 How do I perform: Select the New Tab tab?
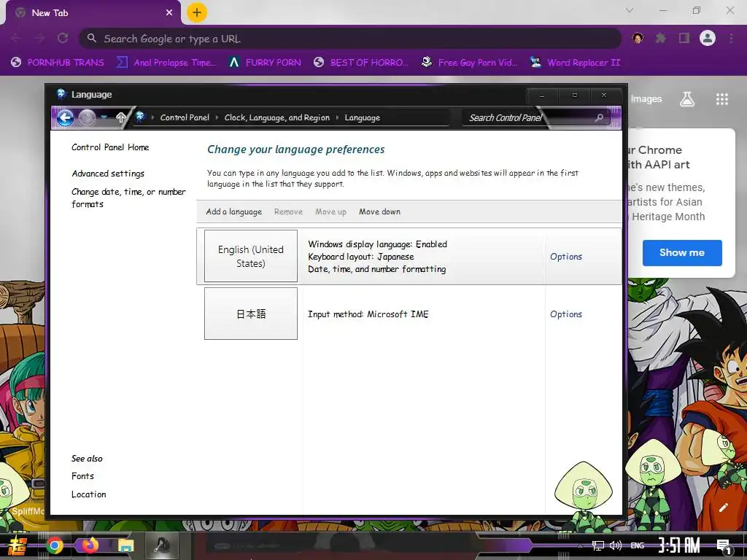click(x=94, y=13)
